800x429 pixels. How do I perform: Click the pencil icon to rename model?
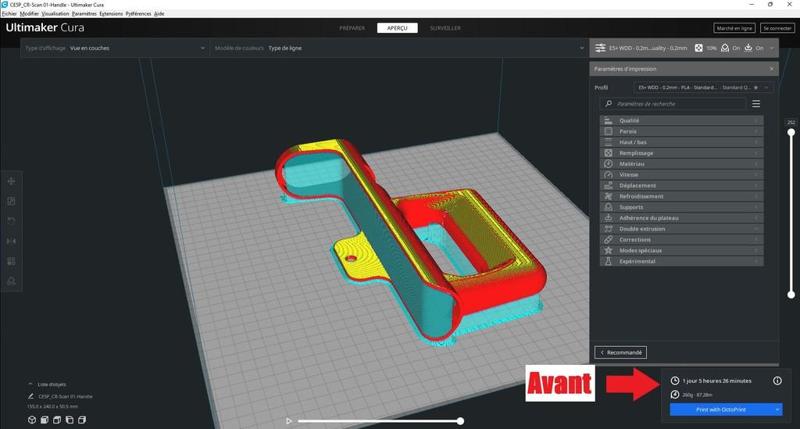pyautogui.click(x=31, y=396)
